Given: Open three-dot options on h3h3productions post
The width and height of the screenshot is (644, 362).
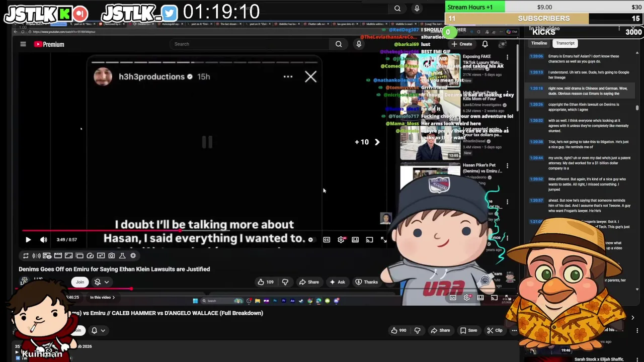Looking at the screenshot, I should [288, 76].
